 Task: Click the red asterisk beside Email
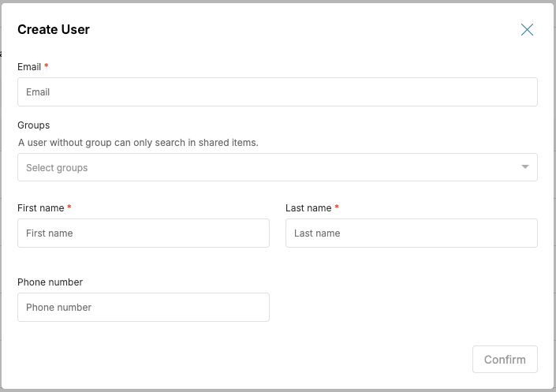[x=47, y=67]
